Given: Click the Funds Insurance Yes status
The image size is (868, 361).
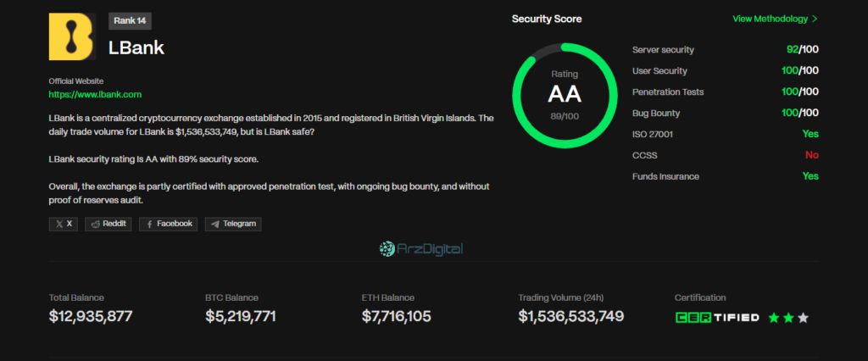Looking at the screenshot, I should pyautogui.click(x=810, y=176).
